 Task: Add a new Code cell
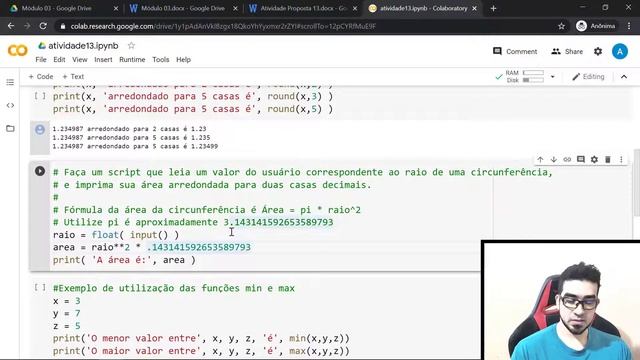point(40,77)
